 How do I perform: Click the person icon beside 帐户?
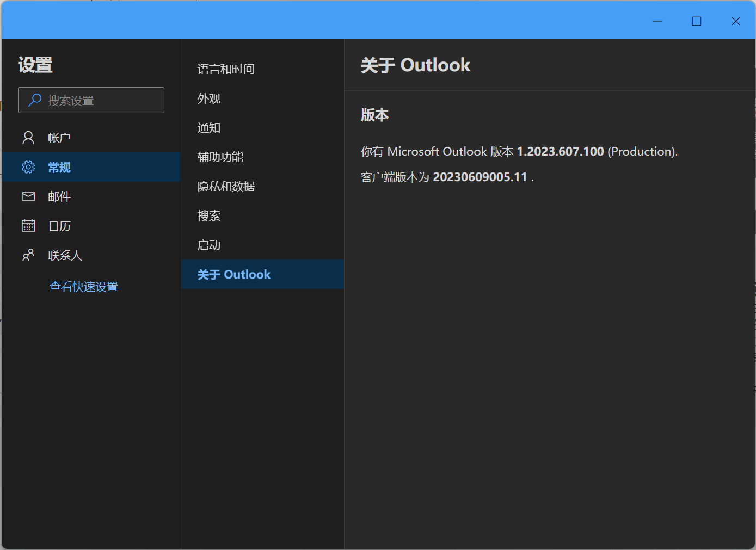point(28,138)
